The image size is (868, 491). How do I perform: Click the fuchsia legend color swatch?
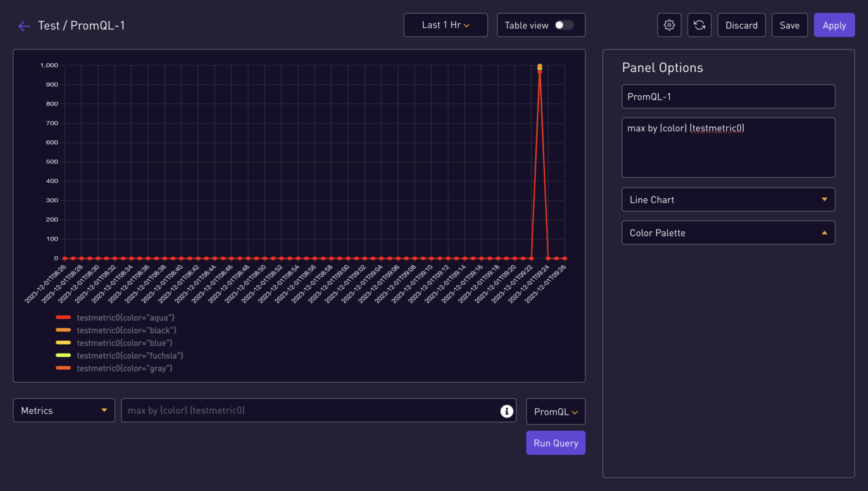tap(63, 355)
